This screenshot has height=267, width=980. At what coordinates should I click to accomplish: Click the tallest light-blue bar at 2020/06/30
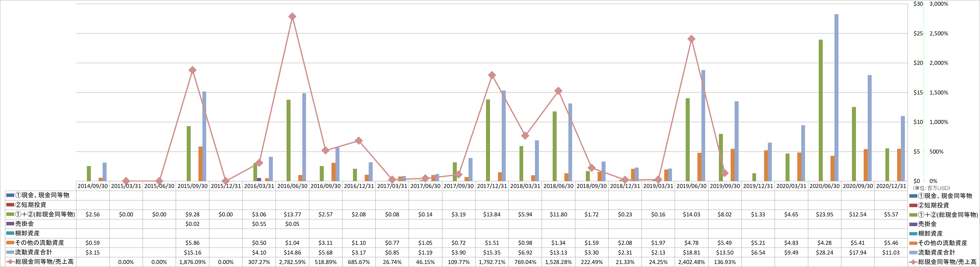(x=836, y=98)
